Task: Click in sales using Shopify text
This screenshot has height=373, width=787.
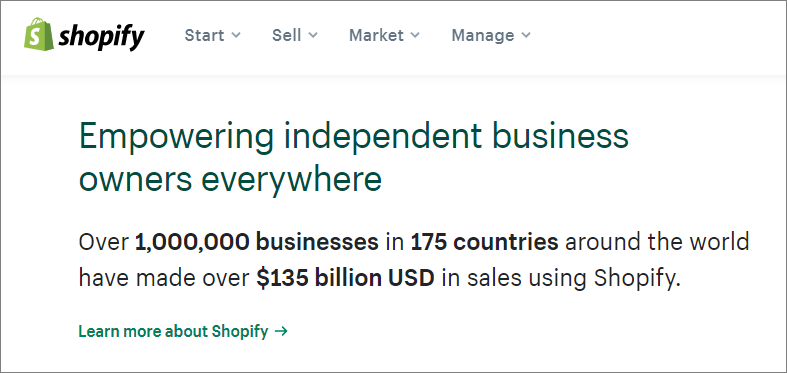Action: [561, 280]
